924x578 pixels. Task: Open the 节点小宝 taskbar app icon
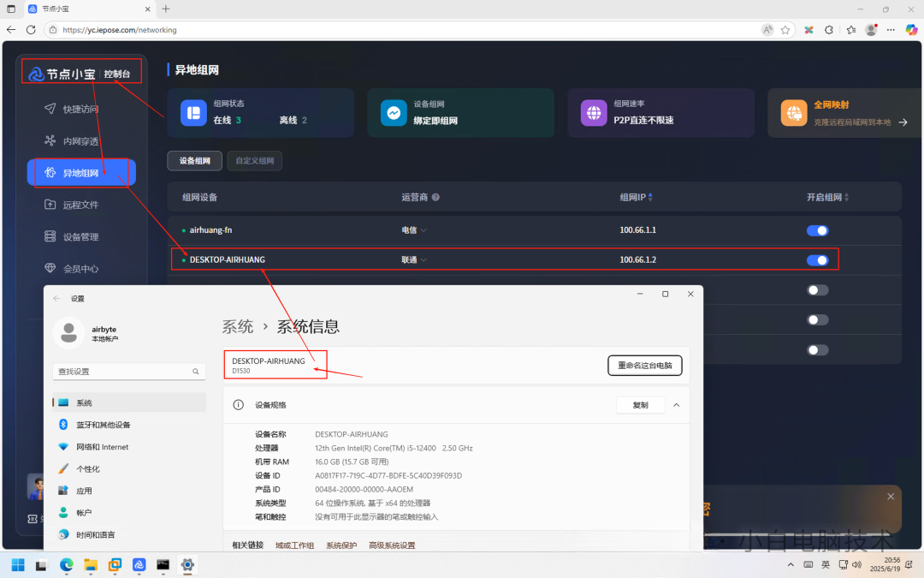tap(139, 564)
